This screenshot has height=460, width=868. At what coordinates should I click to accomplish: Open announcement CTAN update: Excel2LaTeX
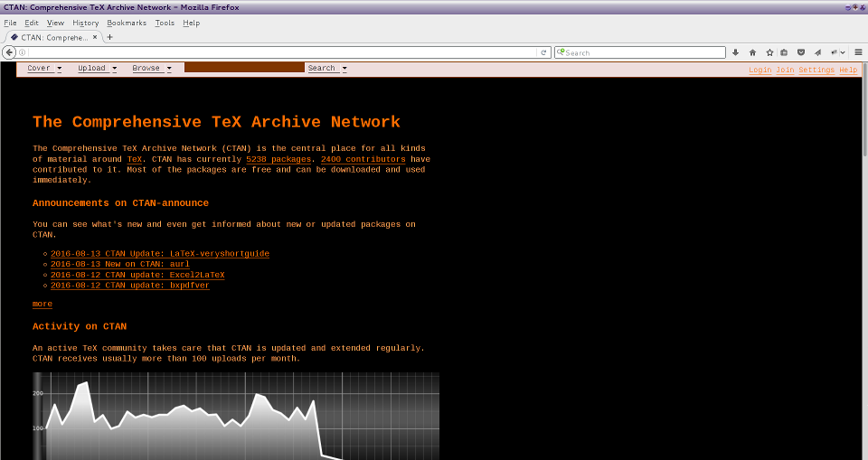point(137,275)
